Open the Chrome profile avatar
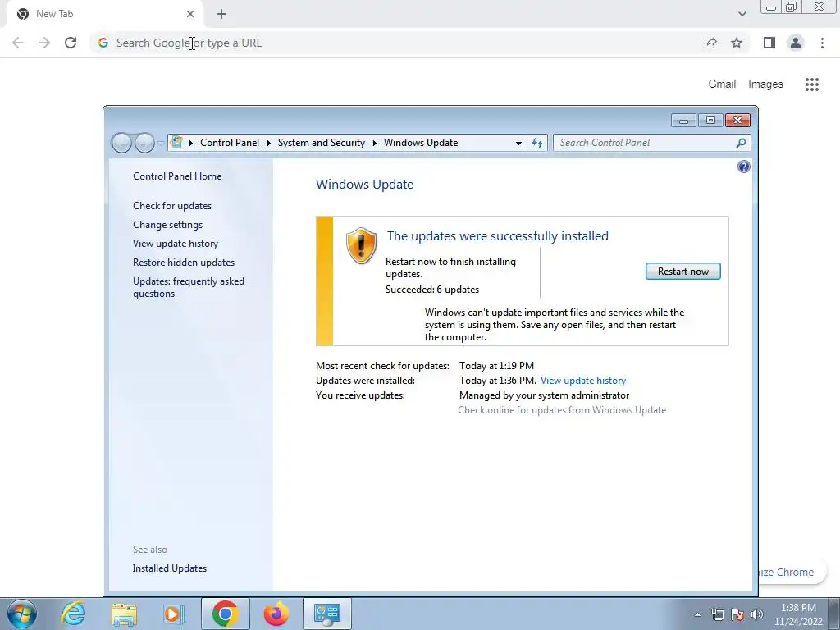Screen dimensions: 840x630 [x=796, y=43]
